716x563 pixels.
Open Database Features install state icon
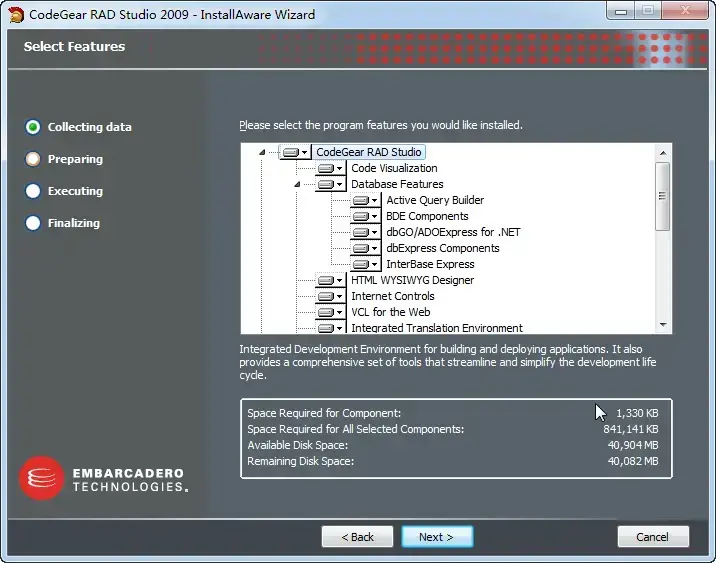[330, 184]
